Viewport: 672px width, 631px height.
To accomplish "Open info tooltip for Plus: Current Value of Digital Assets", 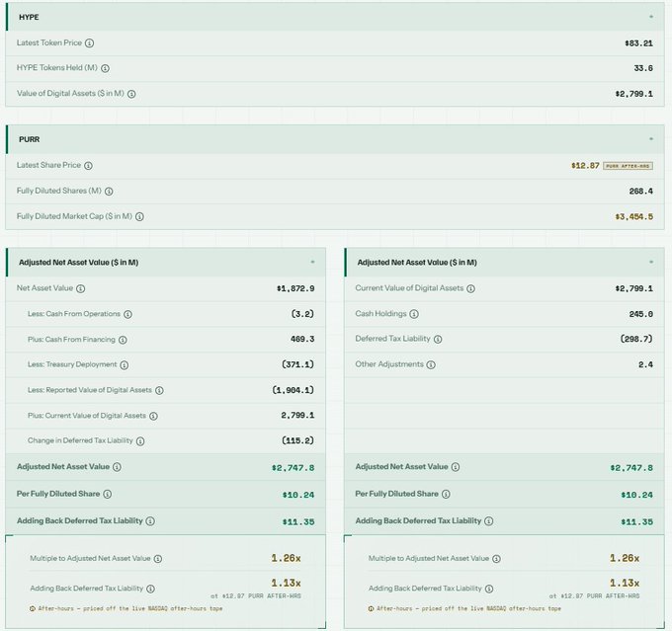I will [x=153, y=416].
